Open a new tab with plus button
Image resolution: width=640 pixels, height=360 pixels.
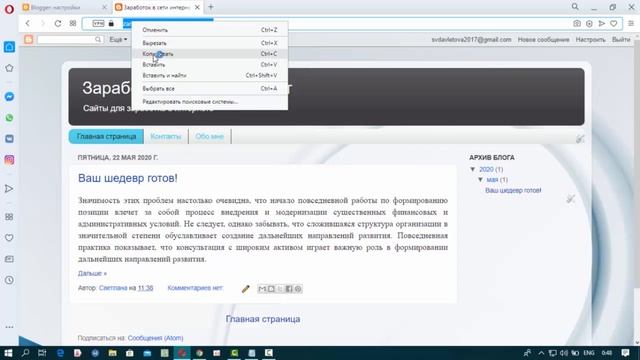click(211, 7)
